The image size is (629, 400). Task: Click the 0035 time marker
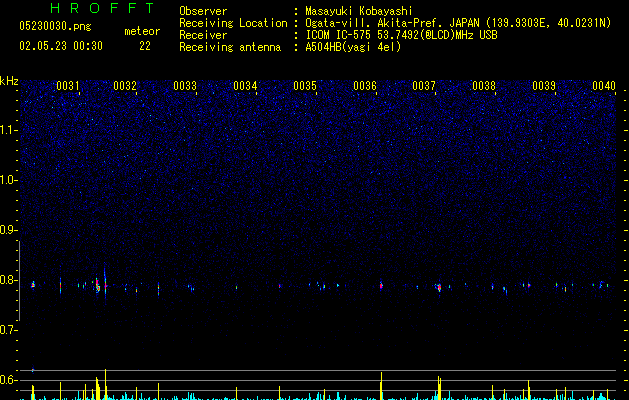pyautogui.click(x=305, y=86)
